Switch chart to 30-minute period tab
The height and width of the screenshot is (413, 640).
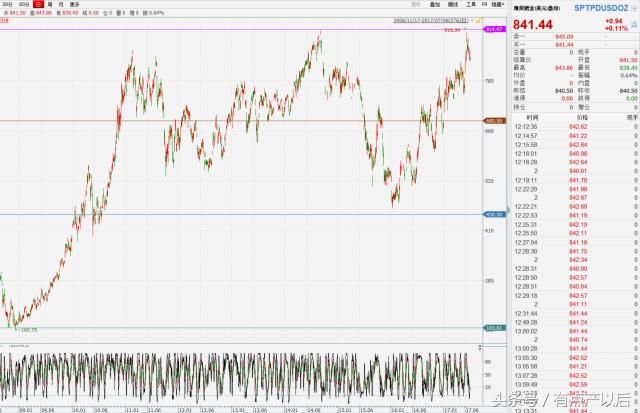tap(7, 4)
